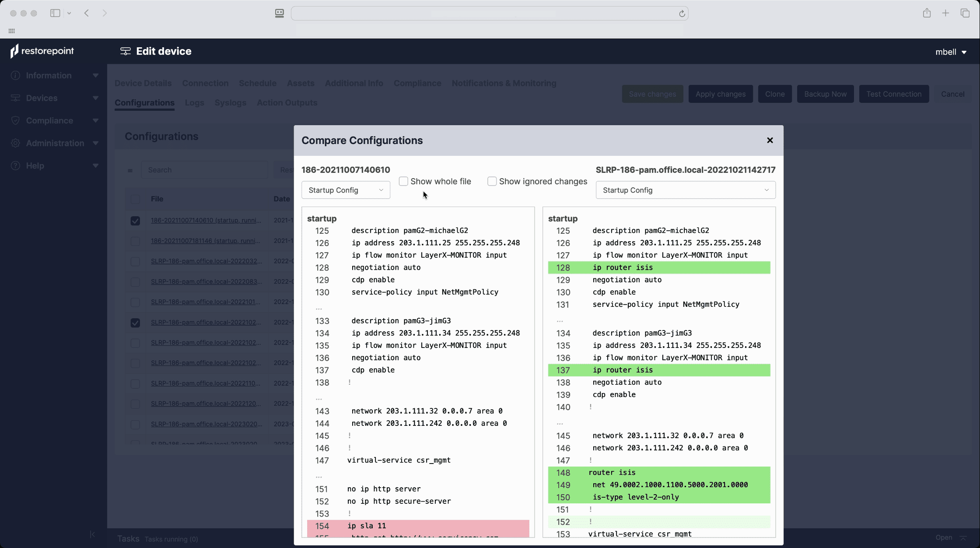This screenshot has width=980, height=548.
Task: Click the list filter icon beside Search
Action: pos(130,170)
